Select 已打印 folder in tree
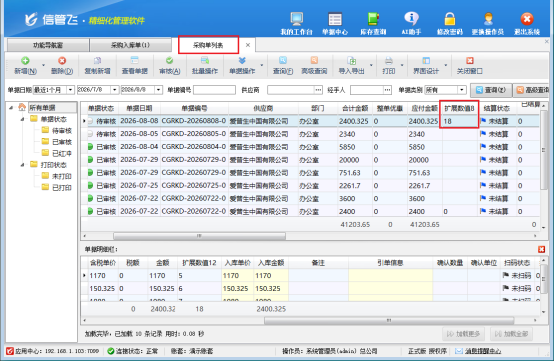Image resolution: width=554 pixels, height=362 pixels. [x=57, y=188]
